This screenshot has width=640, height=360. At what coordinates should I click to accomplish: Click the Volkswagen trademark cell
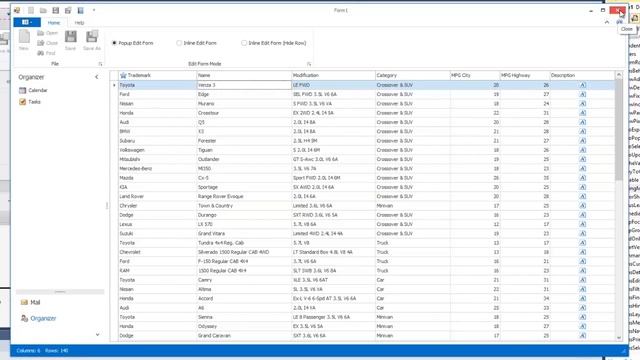click(158, 150)
